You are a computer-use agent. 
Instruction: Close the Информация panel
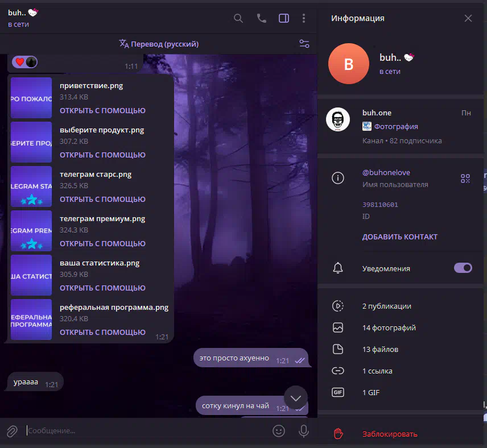tap(468, 18)
